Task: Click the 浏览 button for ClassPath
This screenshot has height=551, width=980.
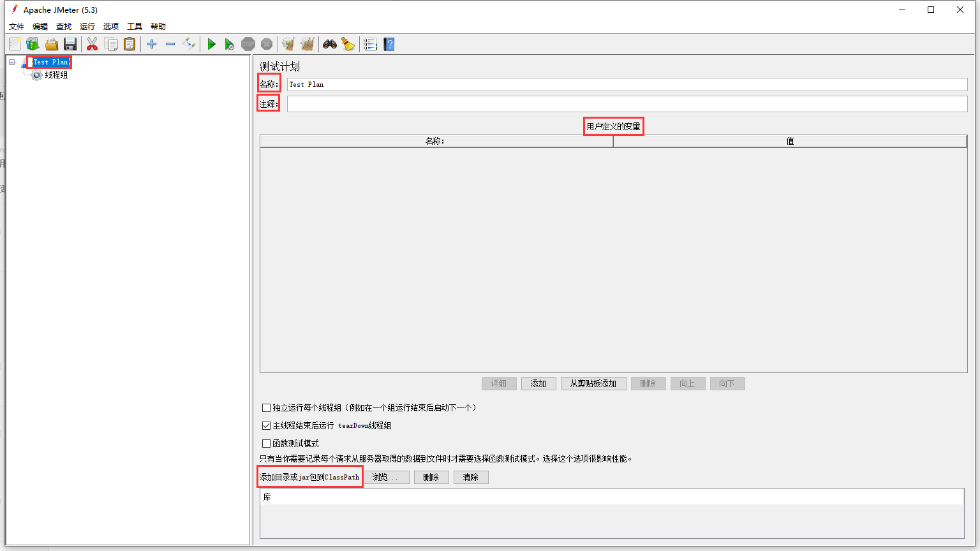Action: point(387,477)
